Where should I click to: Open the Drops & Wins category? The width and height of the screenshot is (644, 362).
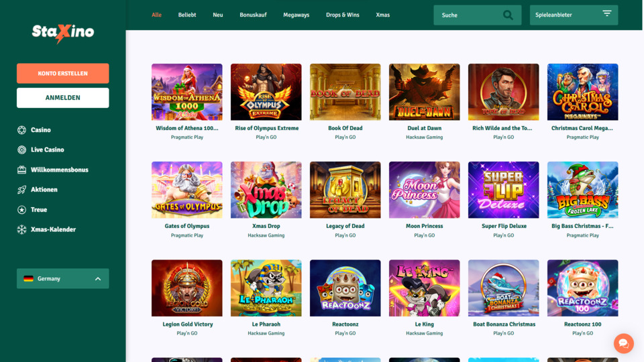[x=343, y=15]
